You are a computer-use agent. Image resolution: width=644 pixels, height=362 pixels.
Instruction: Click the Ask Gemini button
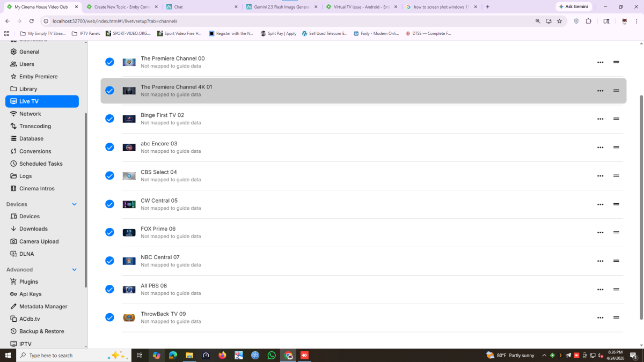tap(574, 7)
